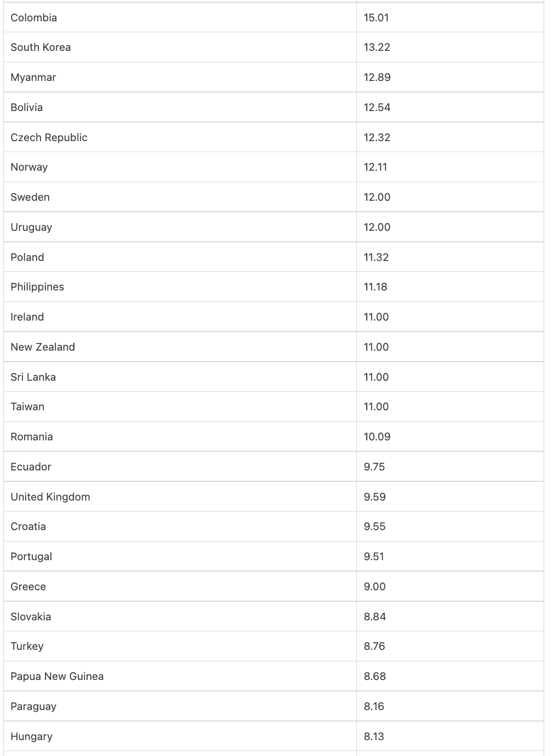
Task: Select the Myanmar value 12.89
Action: [x=377, y=77]
